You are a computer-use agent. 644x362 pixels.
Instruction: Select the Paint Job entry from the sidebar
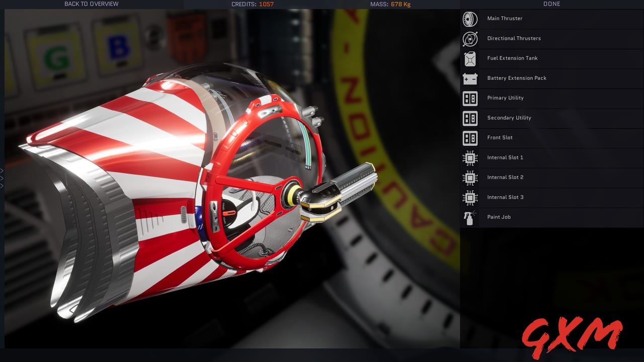(498, 217)
